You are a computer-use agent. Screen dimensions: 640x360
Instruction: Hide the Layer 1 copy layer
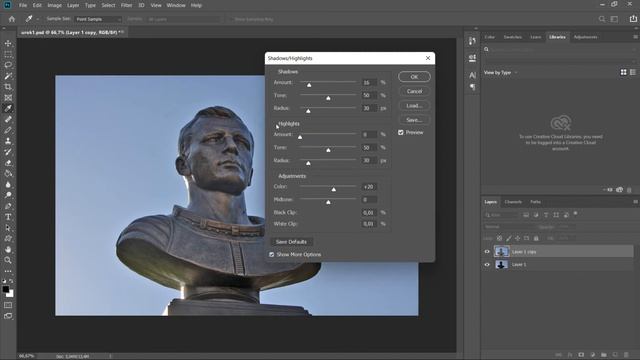click(x=487, y=251)
